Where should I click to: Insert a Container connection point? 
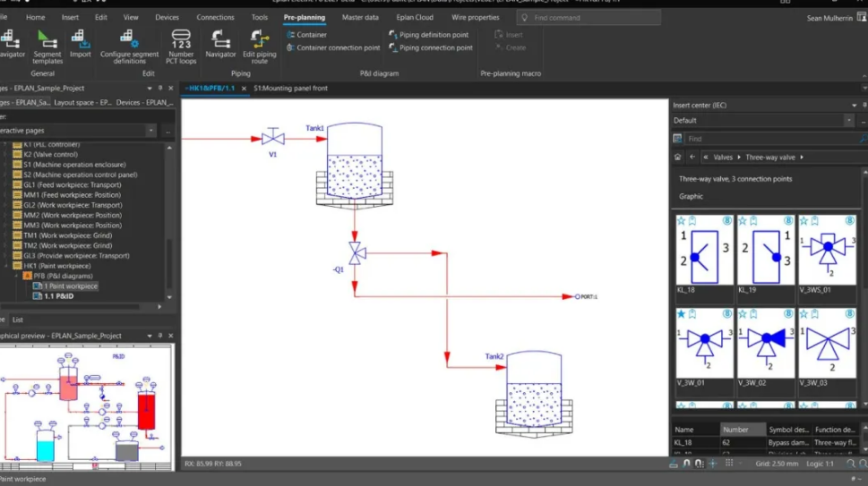tap(333, 47)
